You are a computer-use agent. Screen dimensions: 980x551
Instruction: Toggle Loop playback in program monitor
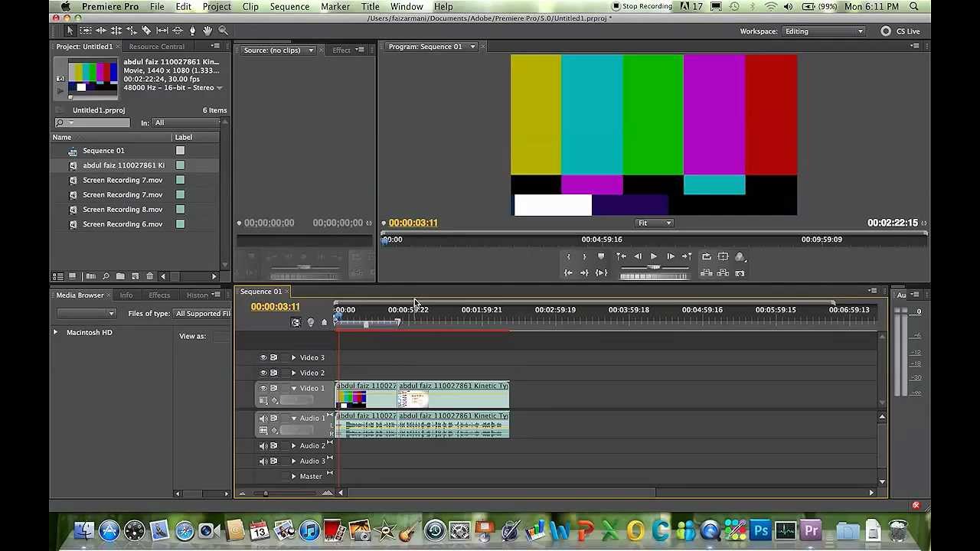707,256
